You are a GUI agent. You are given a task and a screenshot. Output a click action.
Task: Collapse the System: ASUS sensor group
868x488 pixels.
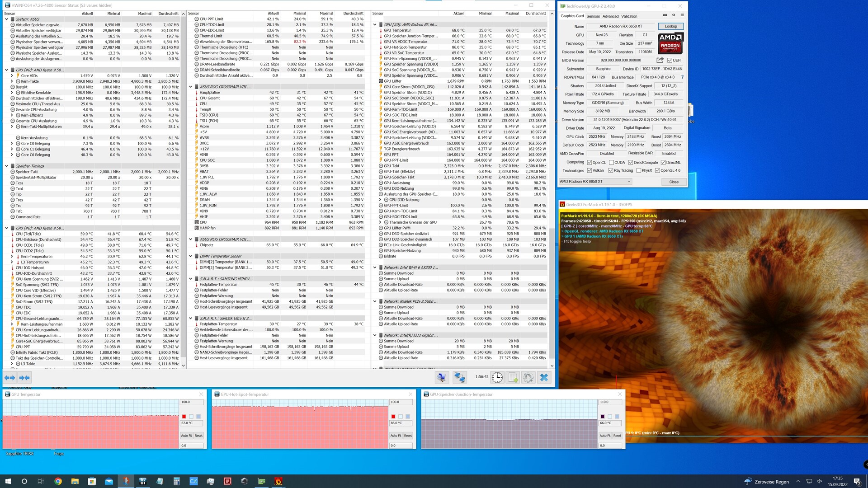6,19
